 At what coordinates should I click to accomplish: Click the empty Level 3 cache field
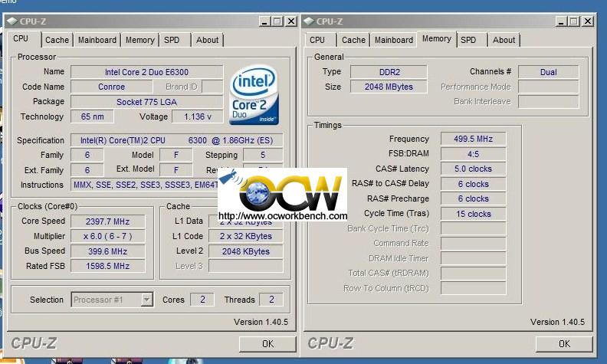246,266
